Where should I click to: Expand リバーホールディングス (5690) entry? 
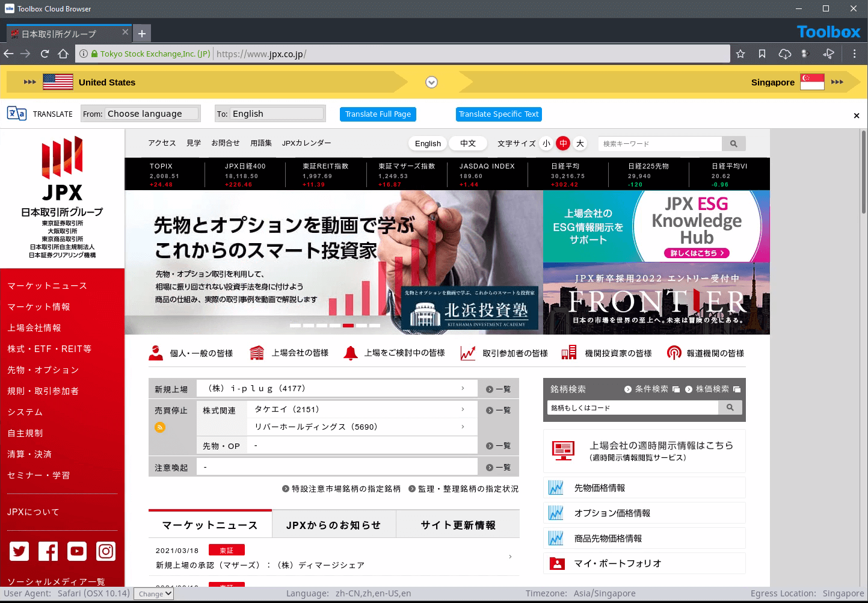click(x=362, y=427)
